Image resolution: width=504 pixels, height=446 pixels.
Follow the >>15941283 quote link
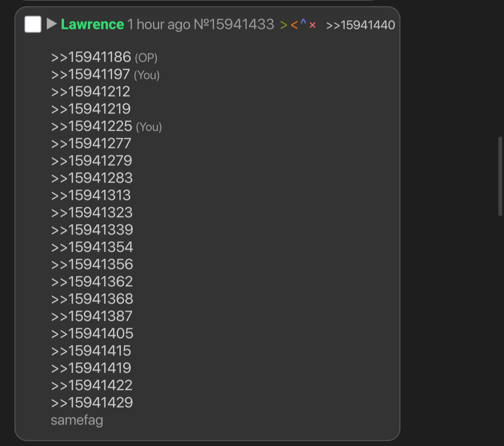coord(92,178)
